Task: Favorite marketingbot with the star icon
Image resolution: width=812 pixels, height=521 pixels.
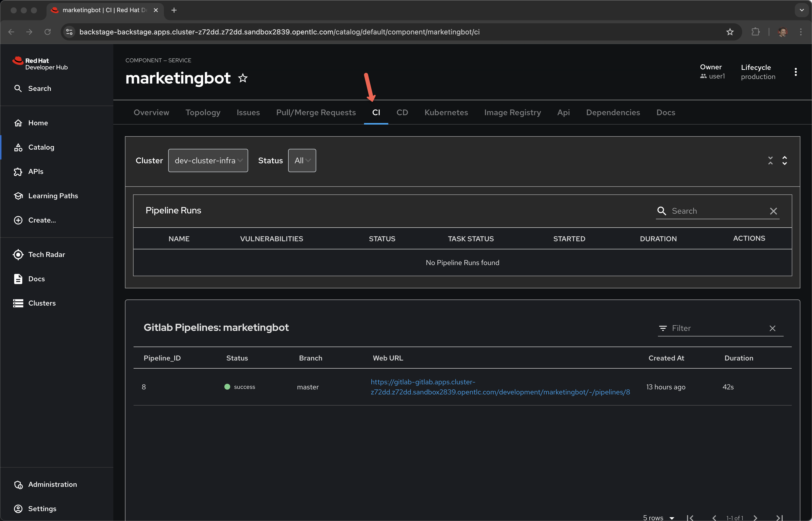Action: (x=243, y=78)
